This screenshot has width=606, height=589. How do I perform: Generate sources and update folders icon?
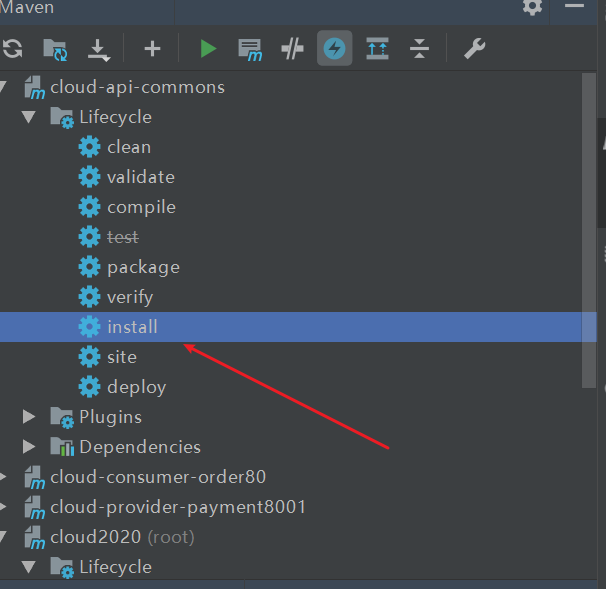click(55, 49)
